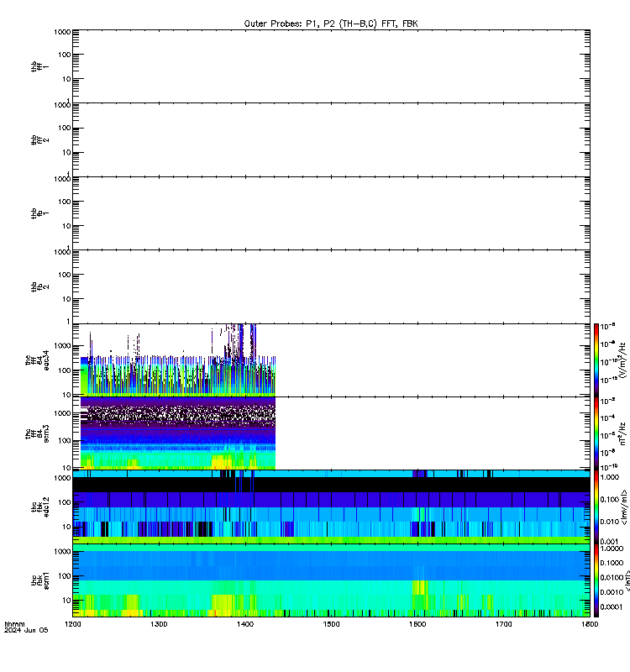Click the 0.0010 value on the nT color bar
The width and height of the screenshot is (630, 672).
coord(612,592)
